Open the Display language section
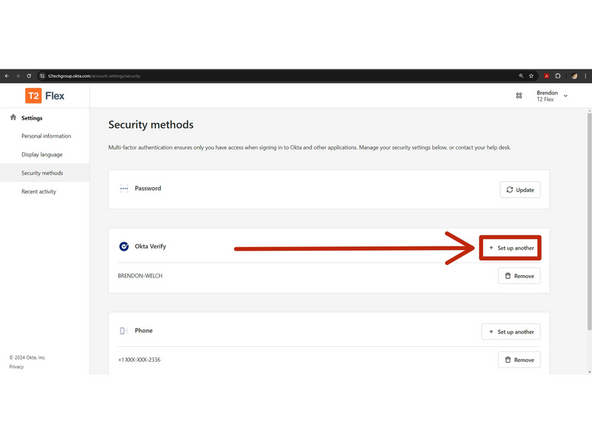592x444 pixels. 42,154
